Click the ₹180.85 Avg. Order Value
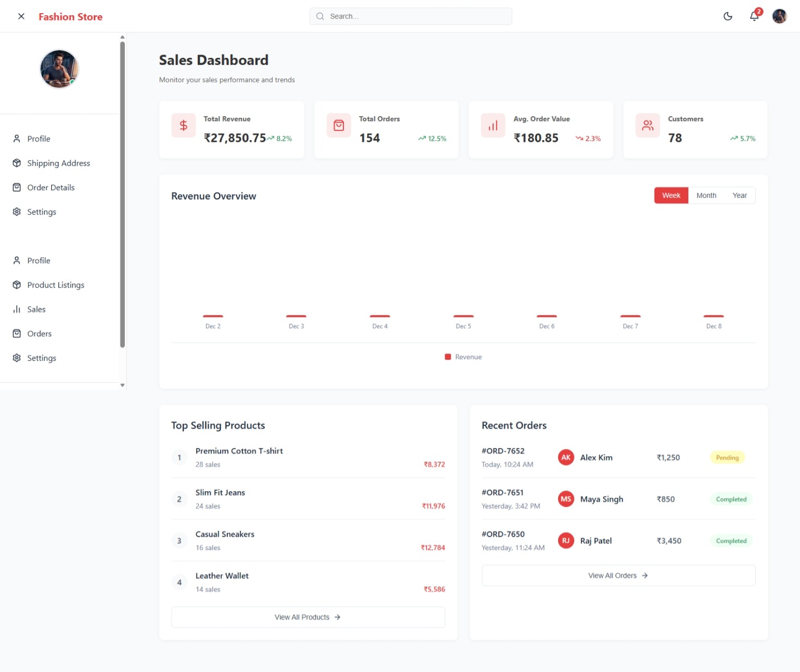The width and height of the screenshot is (800, 672). pyautogui.click(x=536, y=138)
